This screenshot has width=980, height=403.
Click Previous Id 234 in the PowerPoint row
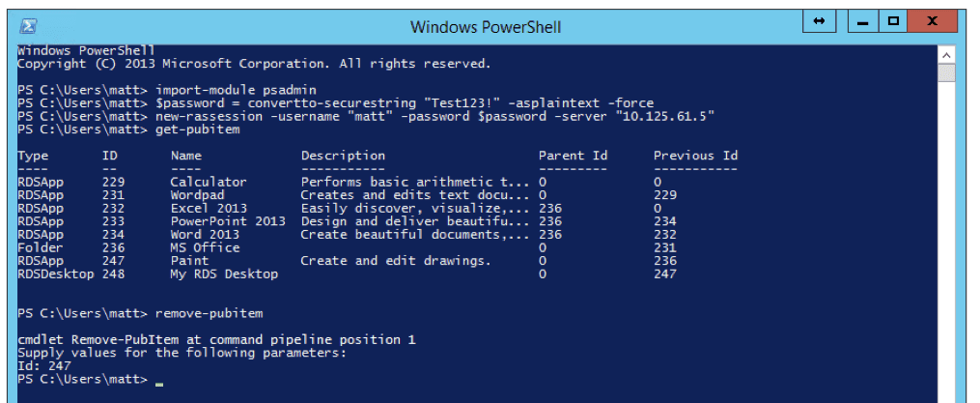pyautogui.click(x=665, y=221)
